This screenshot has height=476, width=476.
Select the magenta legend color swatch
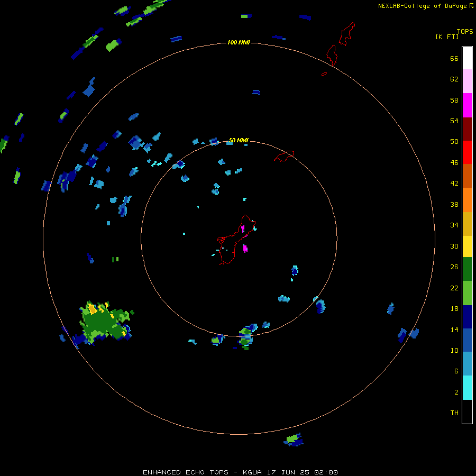[x=467, y=105]
